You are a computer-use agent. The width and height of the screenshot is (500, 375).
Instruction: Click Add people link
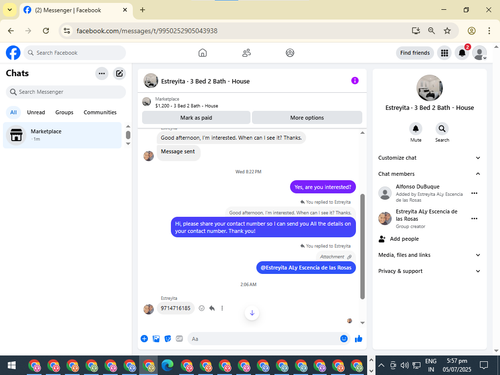tap(404, 239)
